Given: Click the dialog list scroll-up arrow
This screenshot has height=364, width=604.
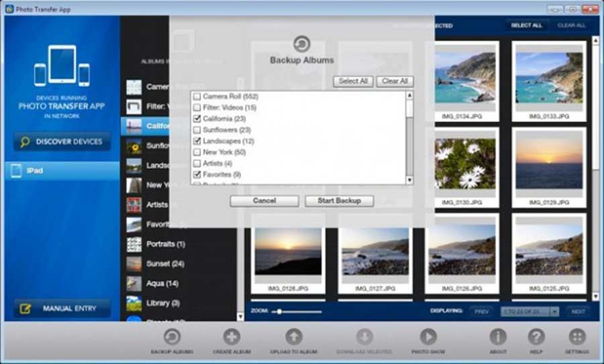Looking at the screenshot, I should click(409, 95).
